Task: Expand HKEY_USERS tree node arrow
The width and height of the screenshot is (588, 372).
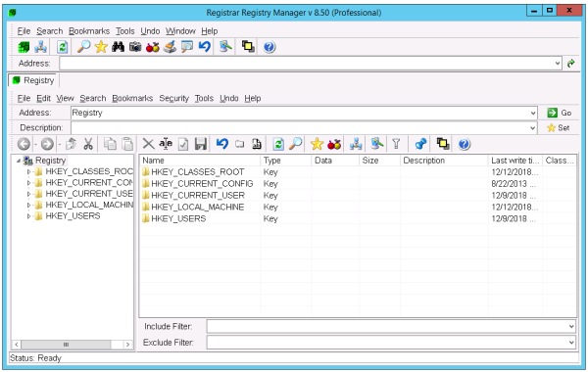Action: (28, 216)
